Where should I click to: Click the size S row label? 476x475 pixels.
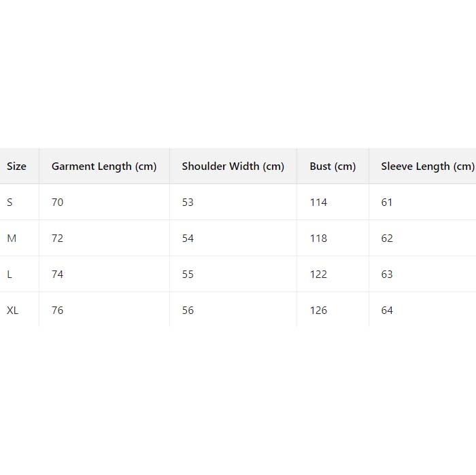point(10,203)
